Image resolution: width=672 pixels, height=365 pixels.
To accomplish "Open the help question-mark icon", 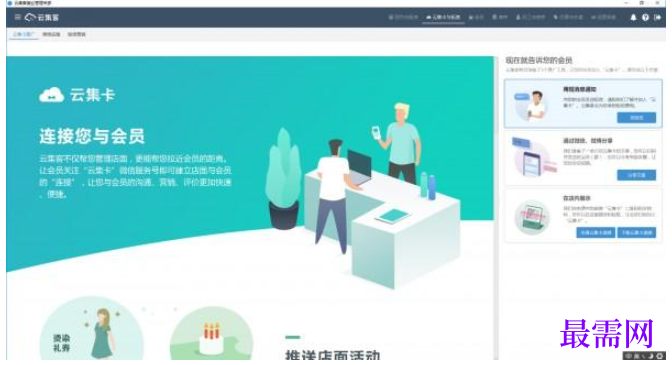I will coord(645,18).
